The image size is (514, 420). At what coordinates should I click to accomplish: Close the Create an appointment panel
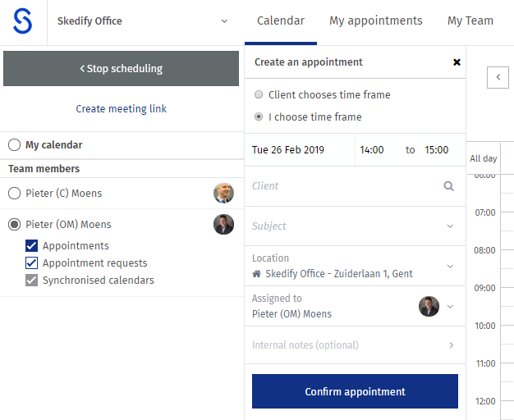457,62
